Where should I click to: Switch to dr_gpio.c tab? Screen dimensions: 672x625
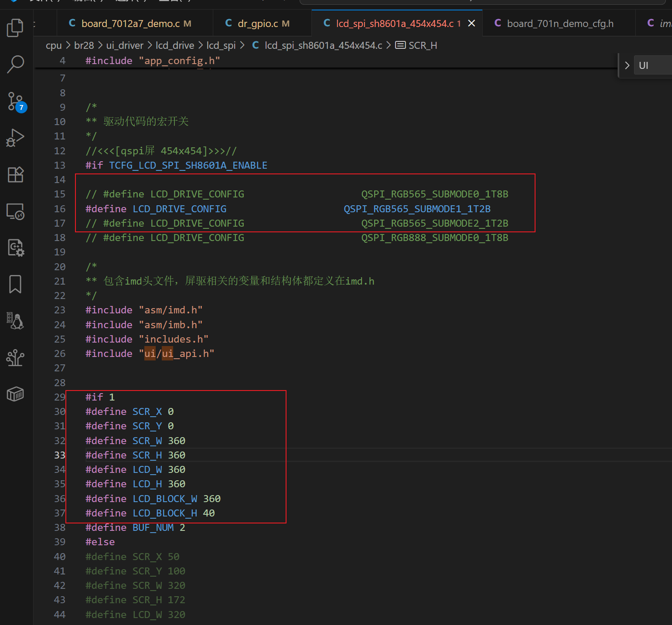point(262,24)
